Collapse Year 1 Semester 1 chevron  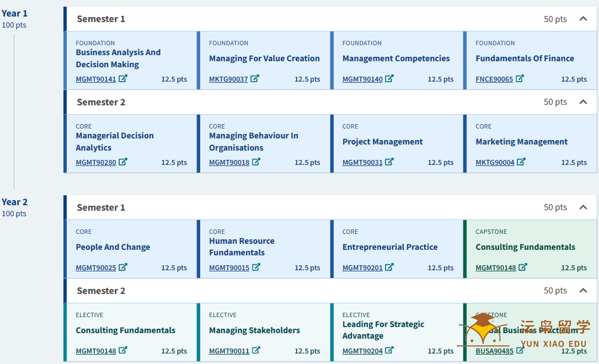[x=583, y=19]
